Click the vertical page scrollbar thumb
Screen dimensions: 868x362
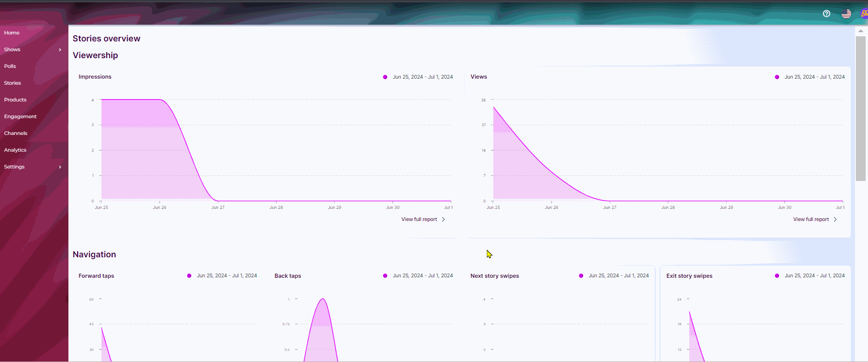[x=861, y=108]
